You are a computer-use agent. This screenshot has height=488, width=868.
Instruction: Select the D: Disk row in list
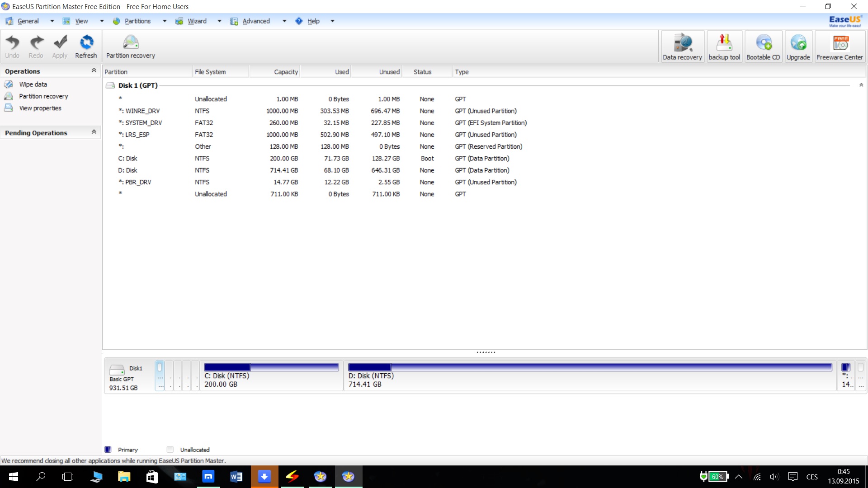click(128, 170)
